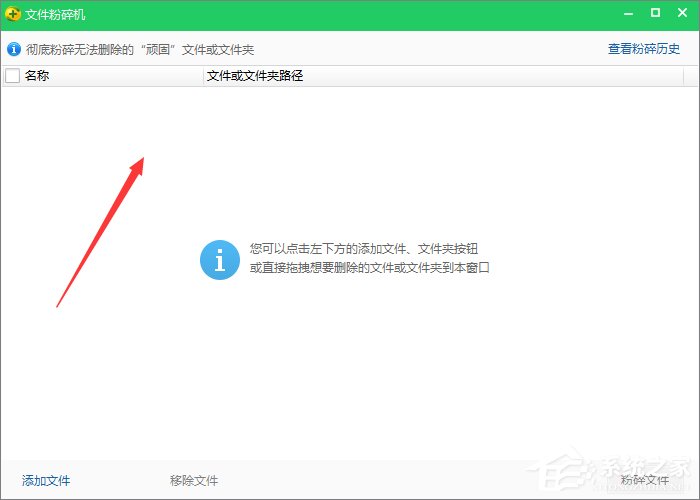Close the 文件粉碎机 window
Viewport: 700px width, 500px height.
click(682, 14)
